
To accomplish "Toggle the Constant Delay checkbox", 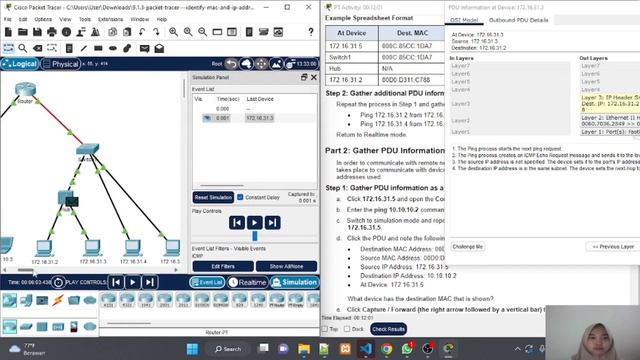I will pyautogui.click(x=240, y=197).
